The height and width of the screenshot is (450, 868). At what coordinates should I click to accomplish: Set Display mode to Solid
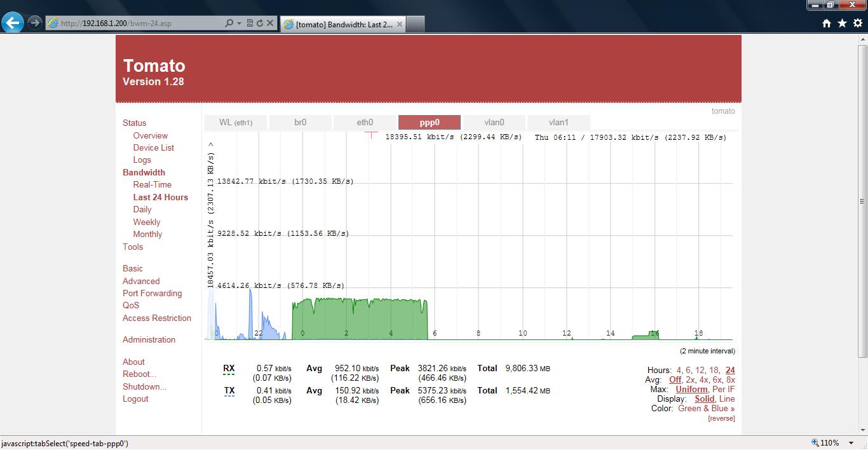tap(705, 399)
